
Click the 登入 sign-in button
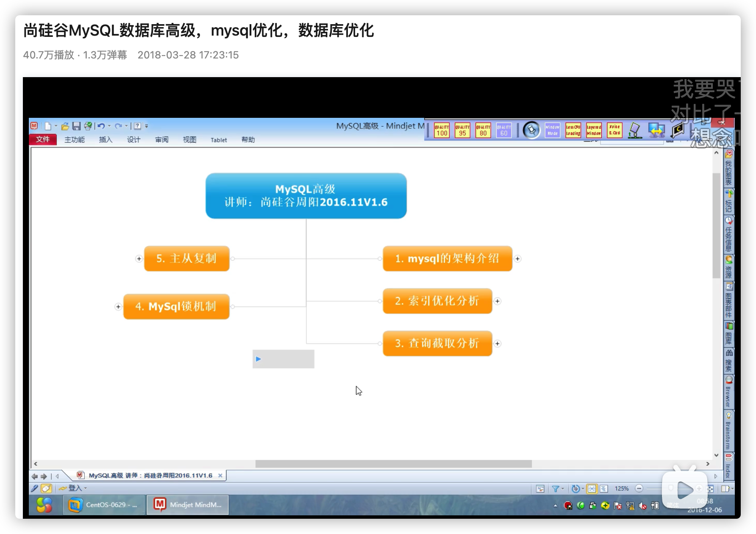tap(75, 488)
